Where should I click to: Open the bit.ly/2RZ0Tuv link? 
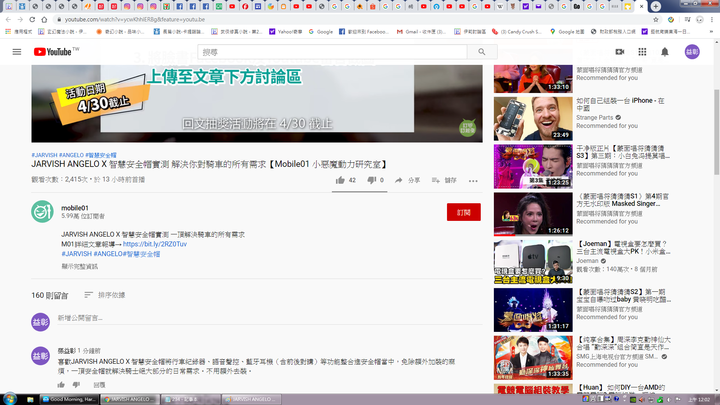click(155, 244)
